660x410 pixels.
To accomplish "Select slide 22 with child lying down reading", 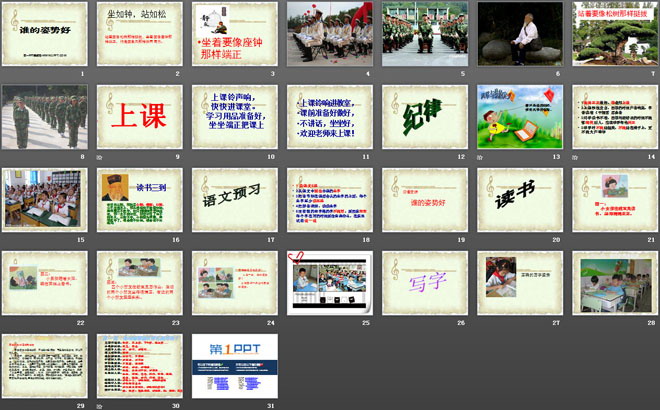I will coord(45,283).
